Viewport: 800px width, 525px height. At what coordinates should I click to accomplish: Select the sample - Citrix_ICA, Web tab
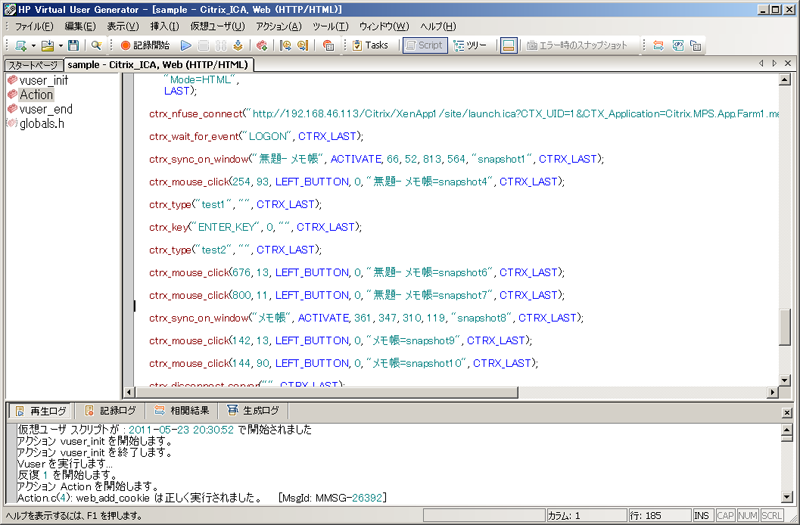pyautogui.click(x=158, y=65)
